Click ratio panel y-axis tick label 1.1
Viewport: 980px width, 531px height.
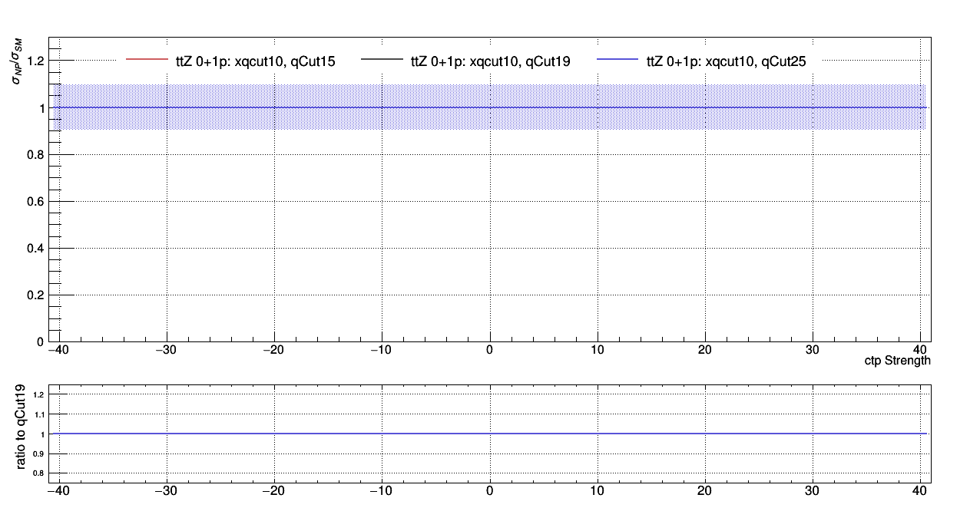click(x=40, y=414)
